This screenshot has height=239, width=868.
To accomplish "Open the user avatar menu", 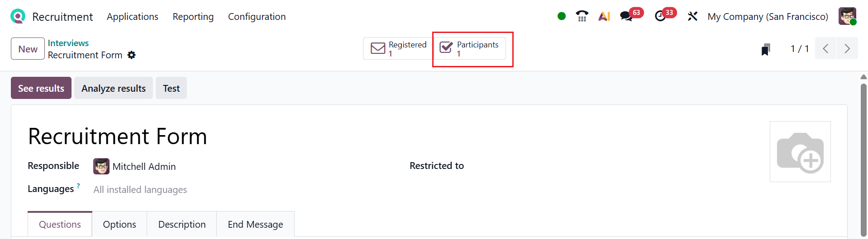I will tap(847, 16).
